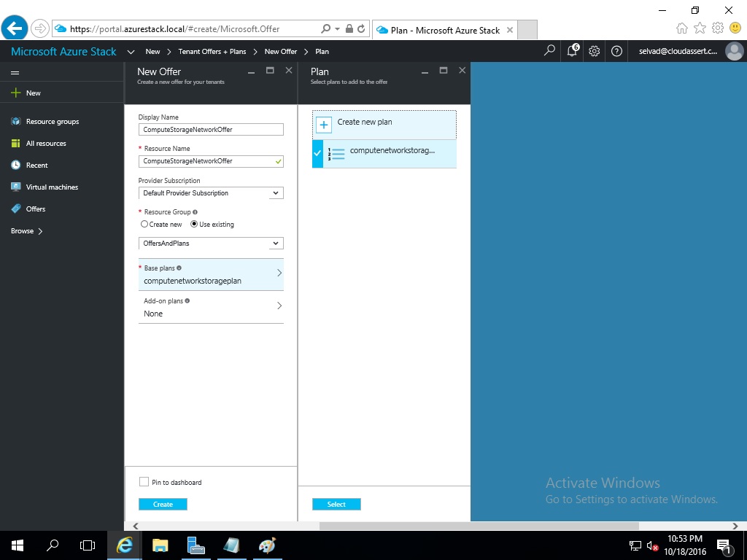This screenshot has width=747, height=560.
Task: Toggle the hamburger sidebar menu
Action: pyautogui.click(x=15, y=73)
